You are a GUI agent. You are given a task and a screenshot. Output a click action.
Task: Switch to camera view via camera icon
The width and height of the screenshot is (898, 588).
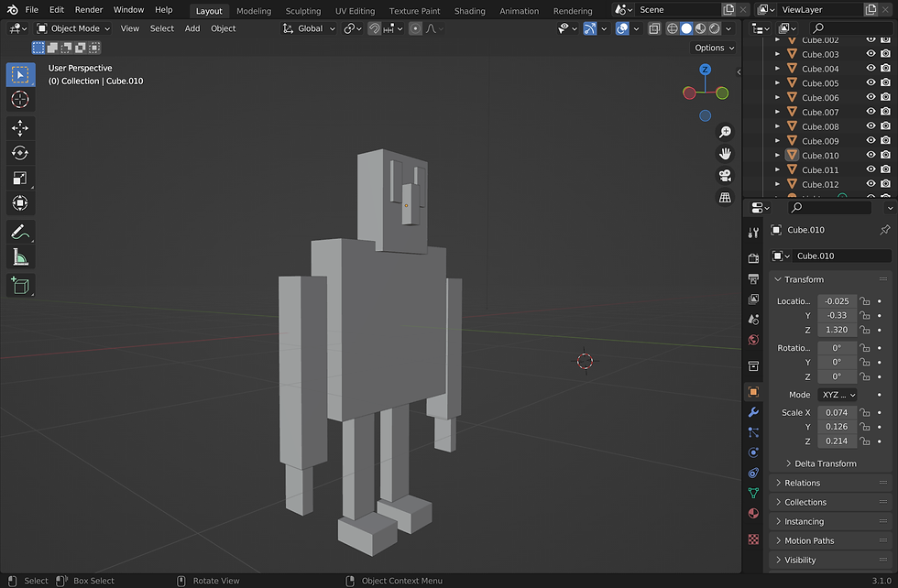[725, 175]
